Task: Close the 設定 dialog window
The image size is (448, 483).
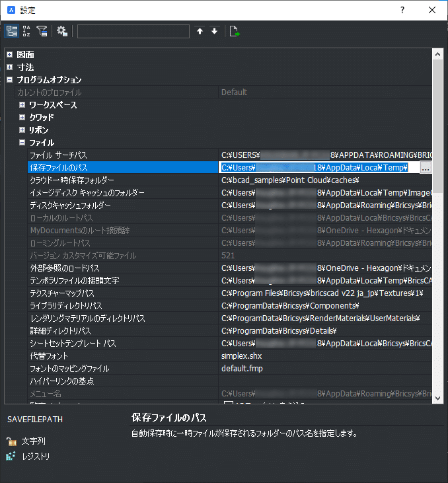Action: point(432,10)
